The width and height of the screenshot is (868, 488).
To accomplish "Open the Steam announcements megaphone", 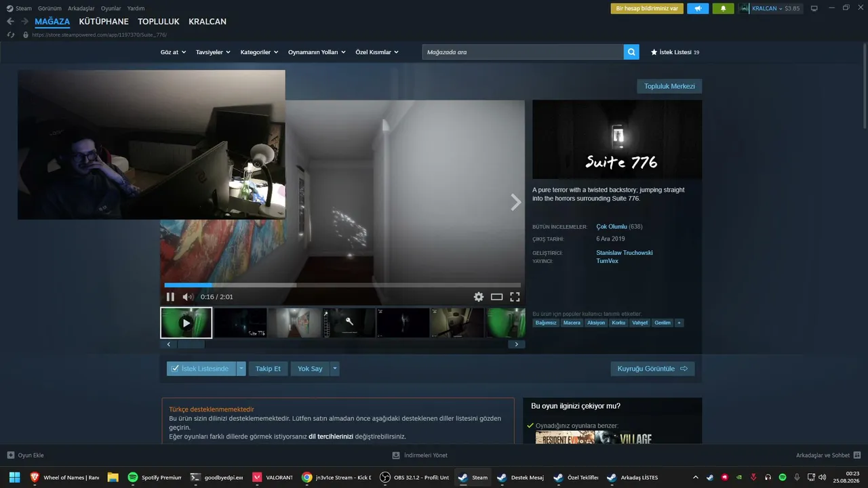I will coord(698,8).
